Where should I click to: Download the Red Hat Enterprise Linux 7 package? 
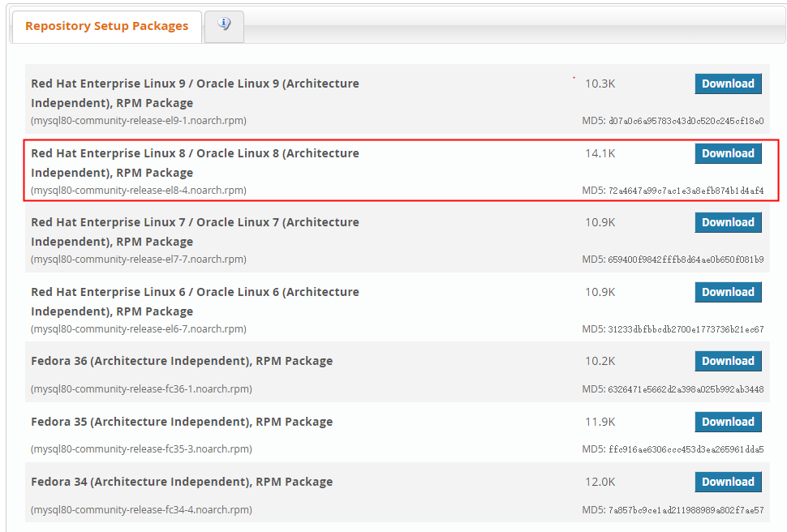coord(728,222)
